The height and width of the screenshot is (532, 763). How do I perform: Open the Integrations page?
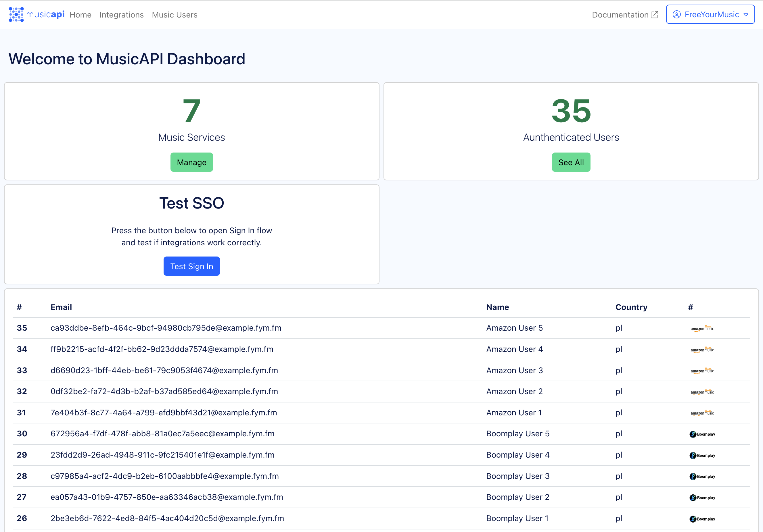[x=121, y=15]
